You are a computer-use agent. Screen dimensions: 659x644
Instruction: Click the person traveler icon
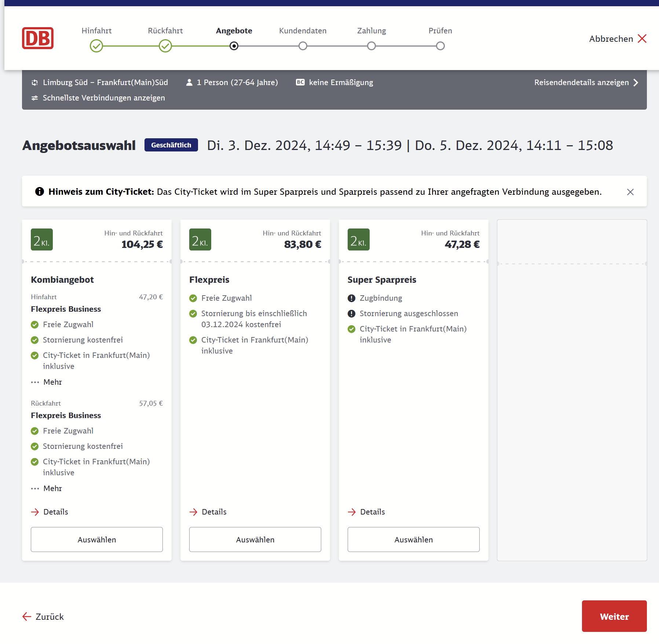coord(189,83)
